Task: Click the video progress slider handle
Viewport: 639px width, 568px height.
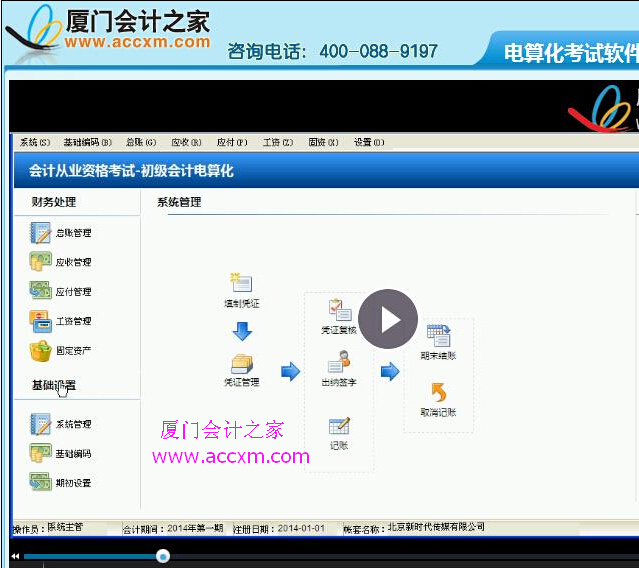Action: [x=163, y=556]
